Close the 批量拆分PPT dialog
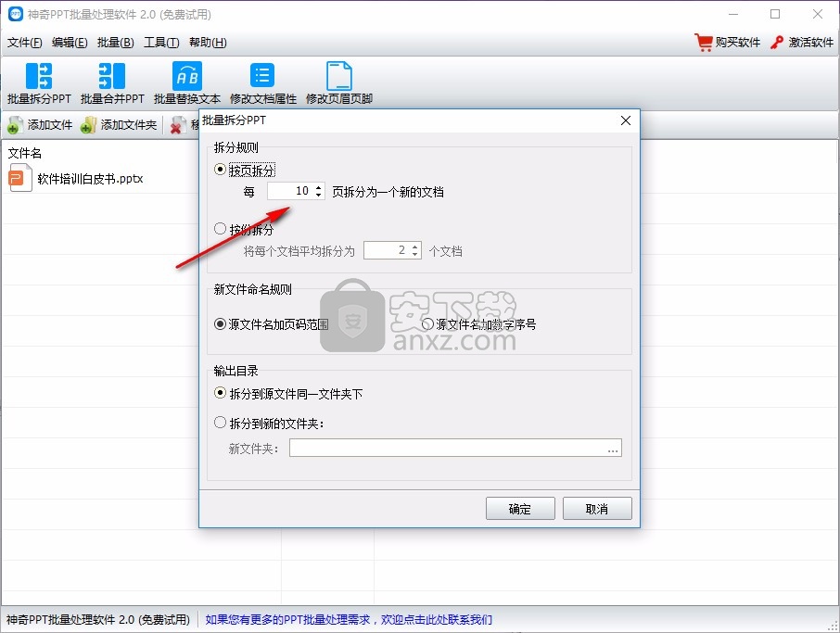This screenshot has height=633, width=840. [626, 120]
